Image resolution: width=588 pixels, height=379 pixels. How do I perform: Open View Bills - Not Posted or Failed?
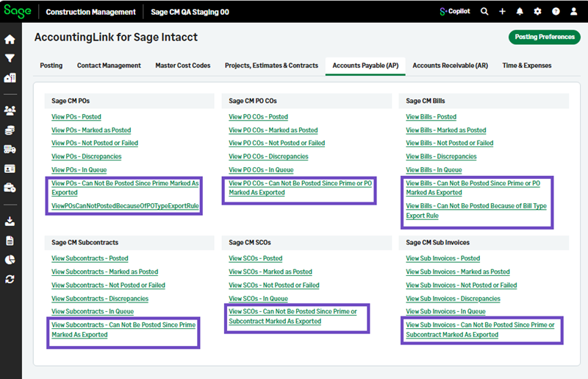click(x=449, y=143)
